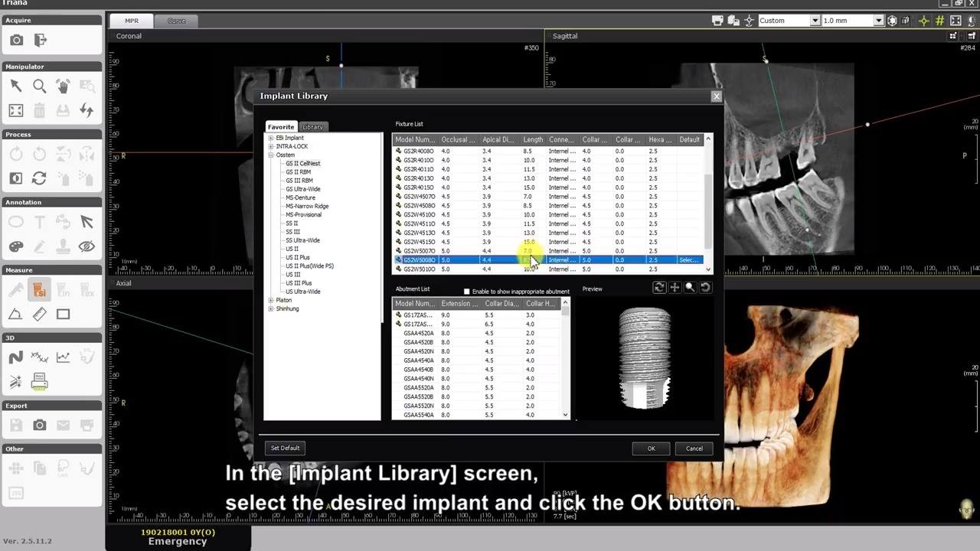Switch to the Library tab

312,127
